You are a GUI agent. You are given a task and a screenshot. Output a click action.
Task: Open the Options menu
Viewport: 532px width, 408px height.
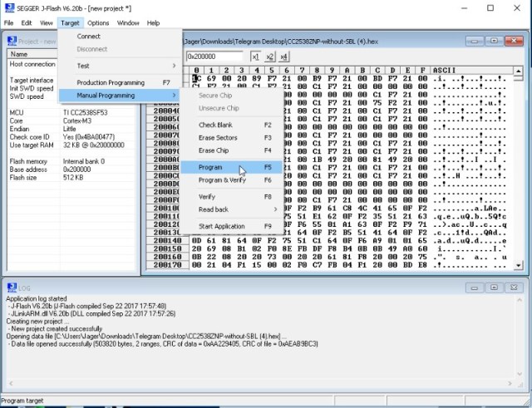98,23
